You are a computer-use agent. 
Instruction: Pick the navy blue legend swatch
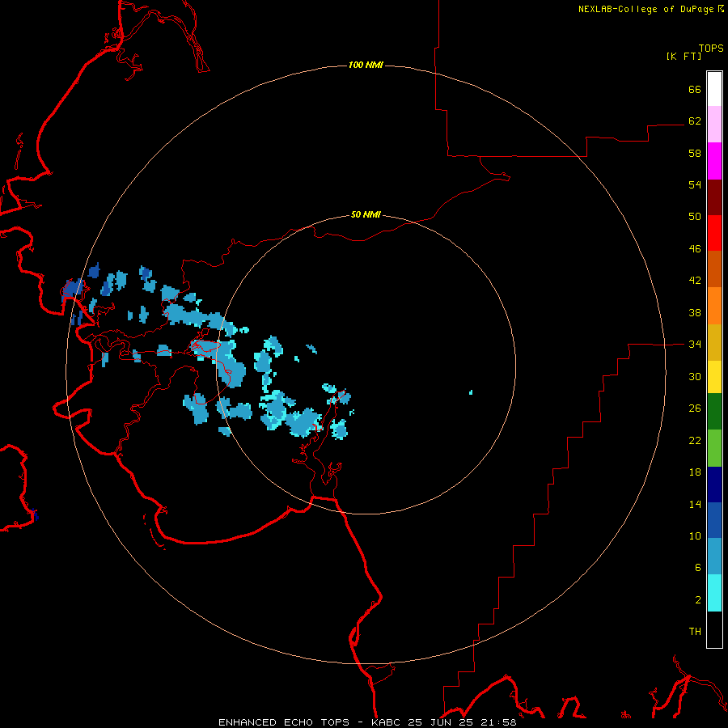pos(714,485)
